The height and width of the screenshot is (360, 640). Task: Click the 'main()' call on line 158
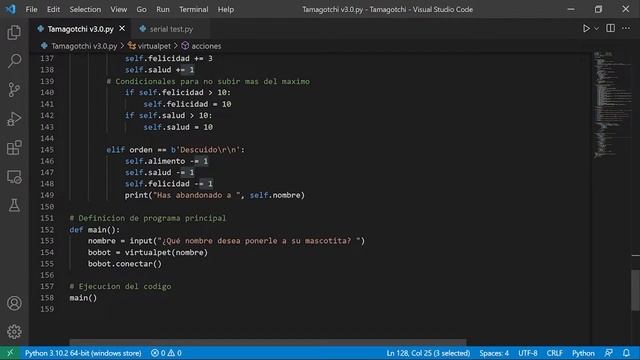coord(83,298)
